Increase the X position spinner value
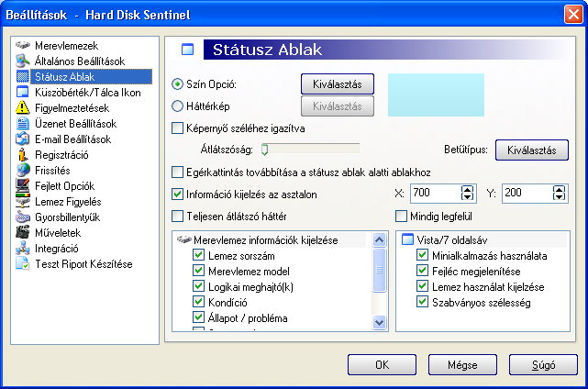Image resolution: width=588 pixels, height=389 pixels. tap(467, 189)
